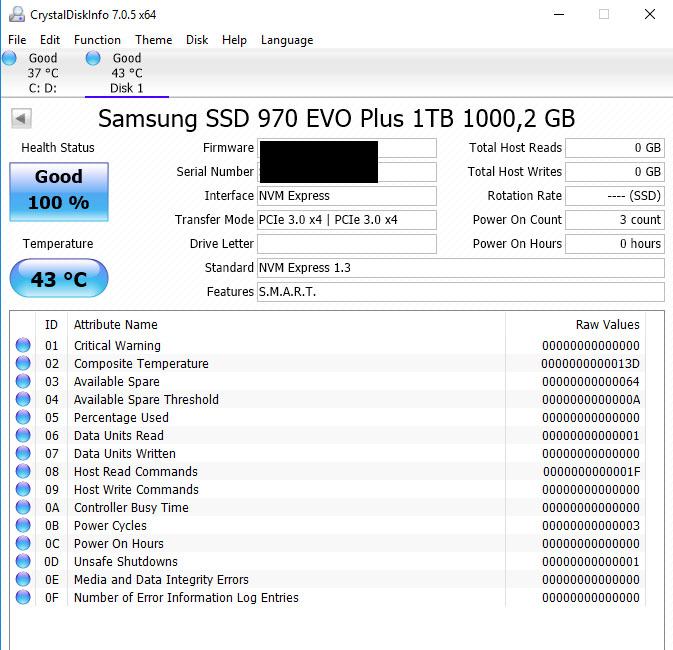Select the Data Units Written attribute text

125,453
